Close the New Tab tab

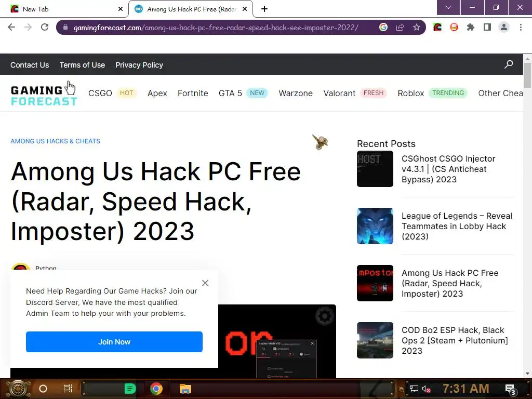(121, 9)
